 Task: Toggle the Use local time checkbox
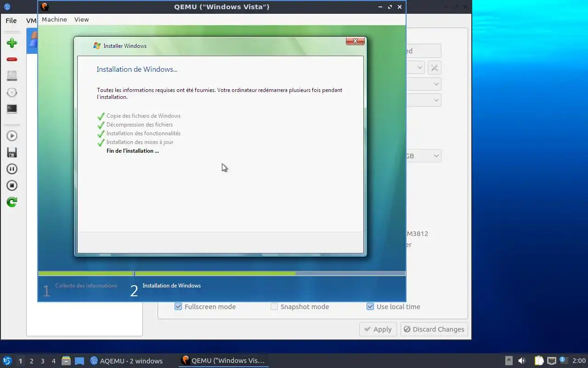pyautogui.click(x=370, y=306)
